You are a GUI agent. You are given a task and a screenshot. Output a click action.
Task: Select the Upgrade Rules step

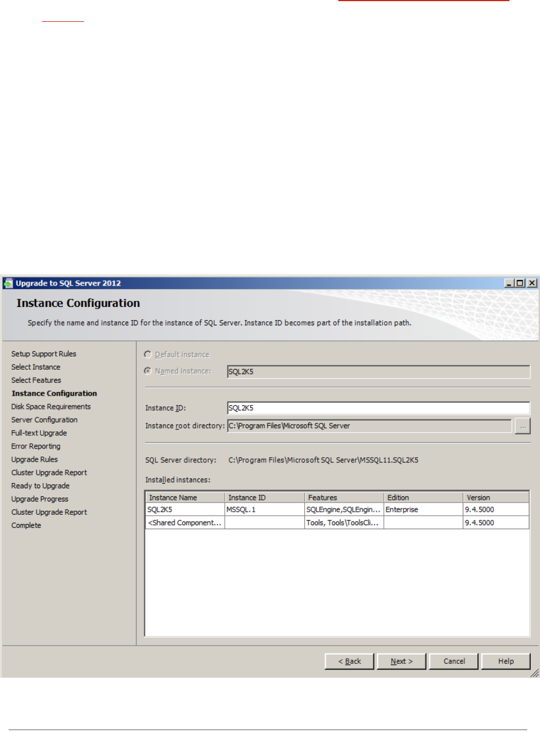35,460
